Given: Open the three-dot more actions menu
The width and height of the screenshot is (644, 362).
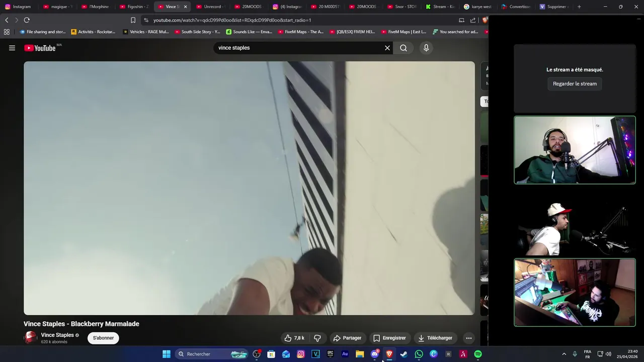Looking at the screenshot, I should tap(468, 338).
